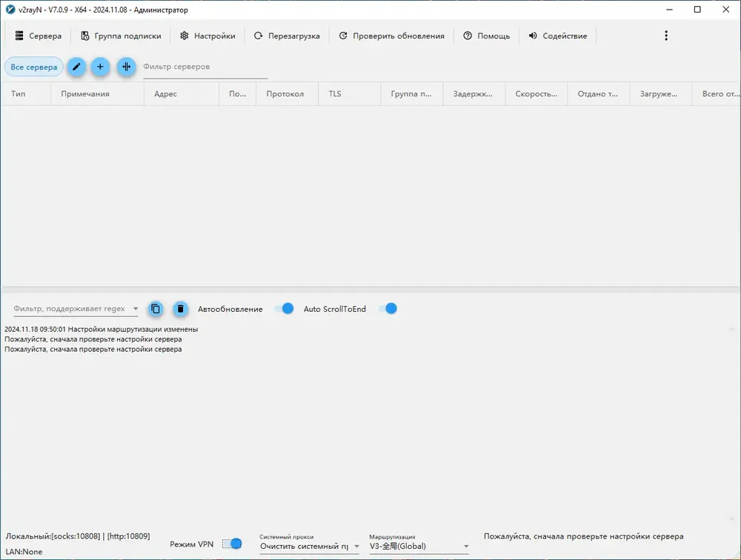Clear the log with trash icon
The height and width of the screenshot is (560, 741).
pyautogui.click(x=180, y=309)
